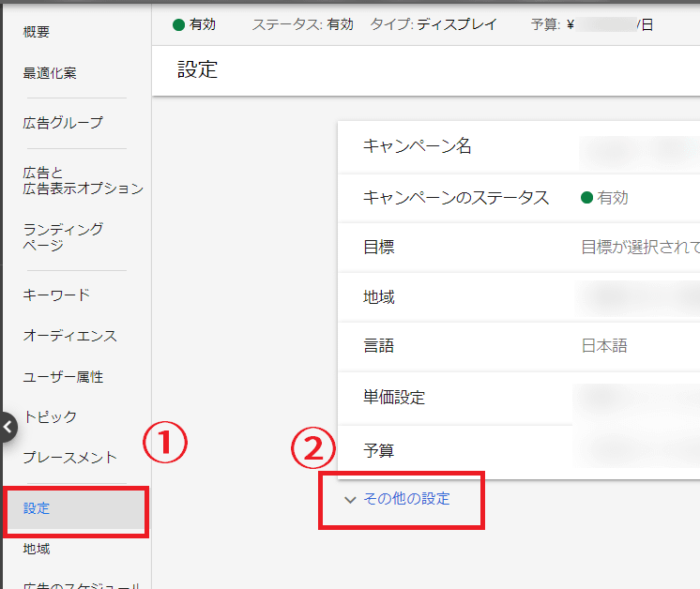Open 概要 in the sidebar

click(x=37, y=32)
